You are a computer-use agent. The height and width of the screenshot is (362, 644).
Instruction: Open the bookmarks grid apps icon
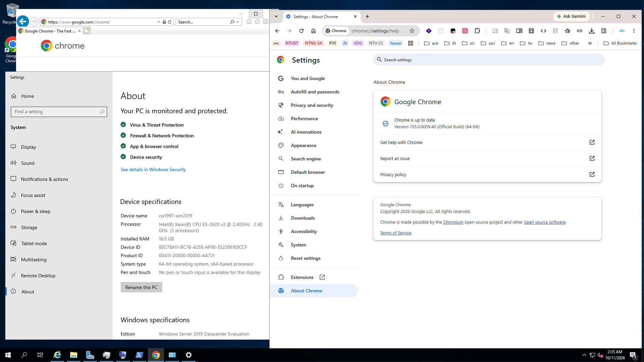pos(411,43)
